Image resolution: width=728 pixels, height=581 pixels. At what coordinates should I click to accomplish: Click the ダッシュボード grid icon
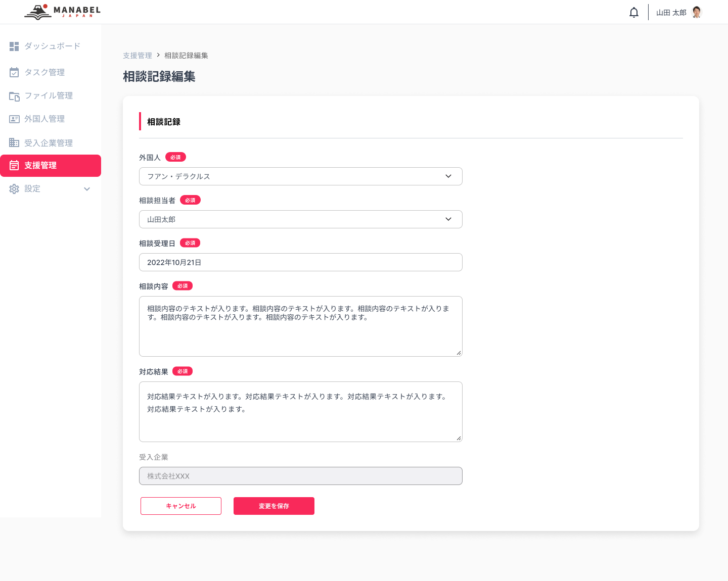(14, 46)
